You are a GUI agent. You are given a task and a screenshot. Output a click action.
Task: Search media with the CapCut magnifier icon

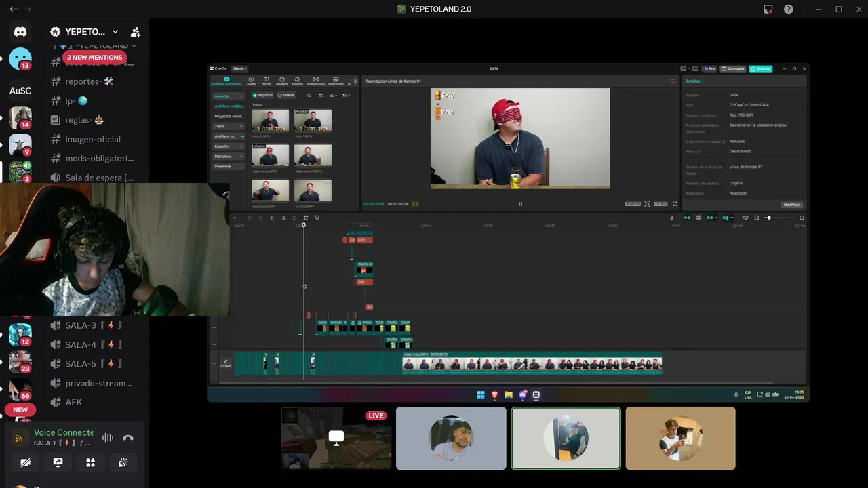(309, 96)
